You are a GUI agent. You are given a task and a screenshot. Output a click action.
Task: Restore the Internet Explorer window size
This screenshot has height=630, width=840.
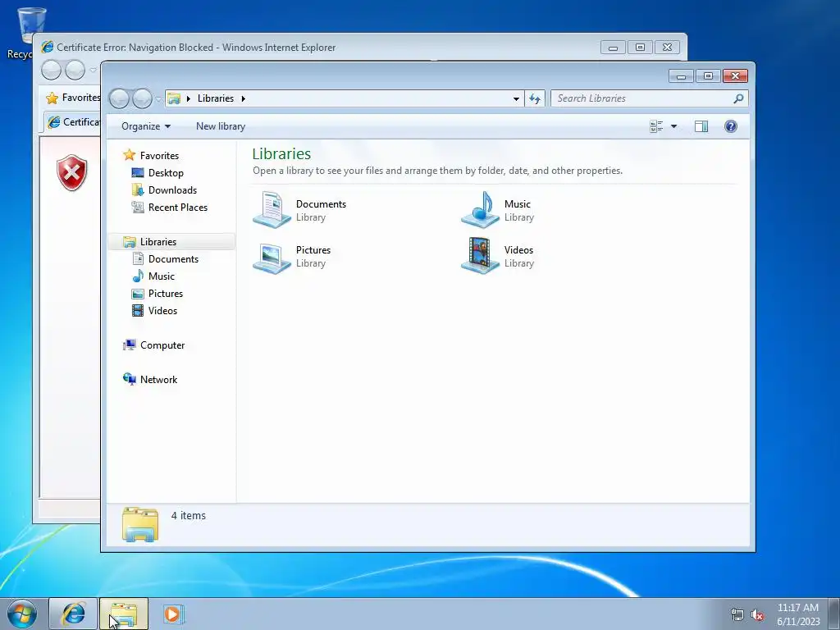(x=640, y=48)
